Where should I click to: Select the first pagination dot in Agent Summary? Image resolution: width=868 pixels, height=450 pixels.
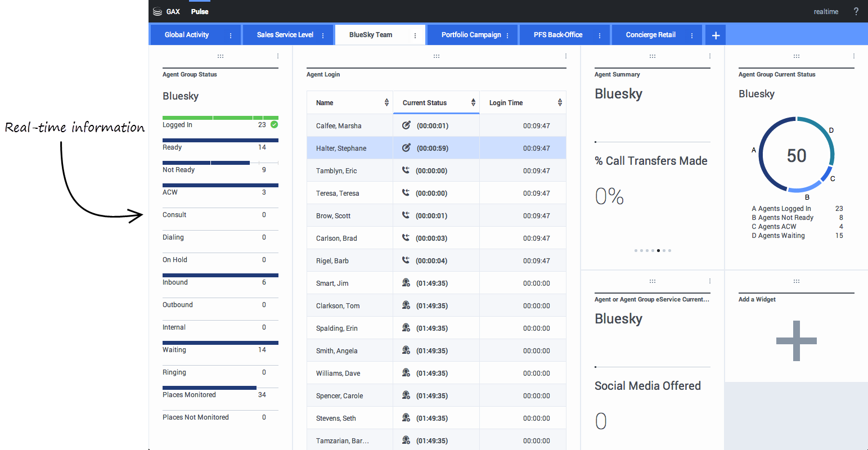coord(636,250)
